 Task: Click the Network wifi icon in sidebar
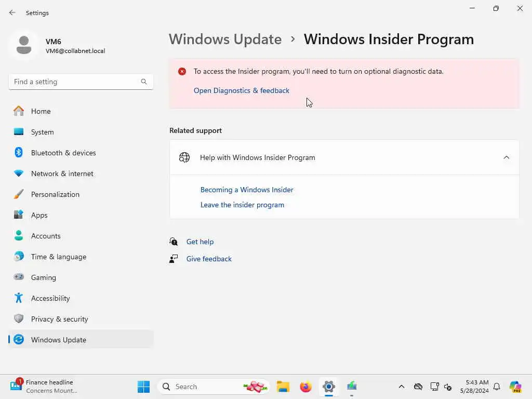tap(19, 173)
